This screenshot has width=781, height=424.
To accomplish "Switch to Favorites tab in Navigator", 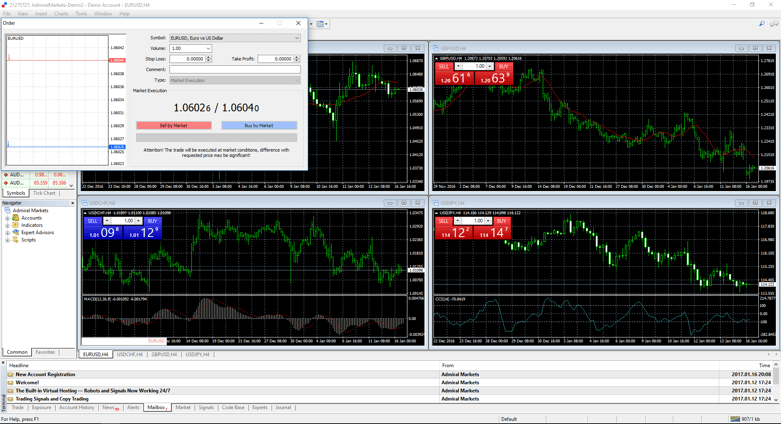I will pyautogui.click(x=45, y=352).
